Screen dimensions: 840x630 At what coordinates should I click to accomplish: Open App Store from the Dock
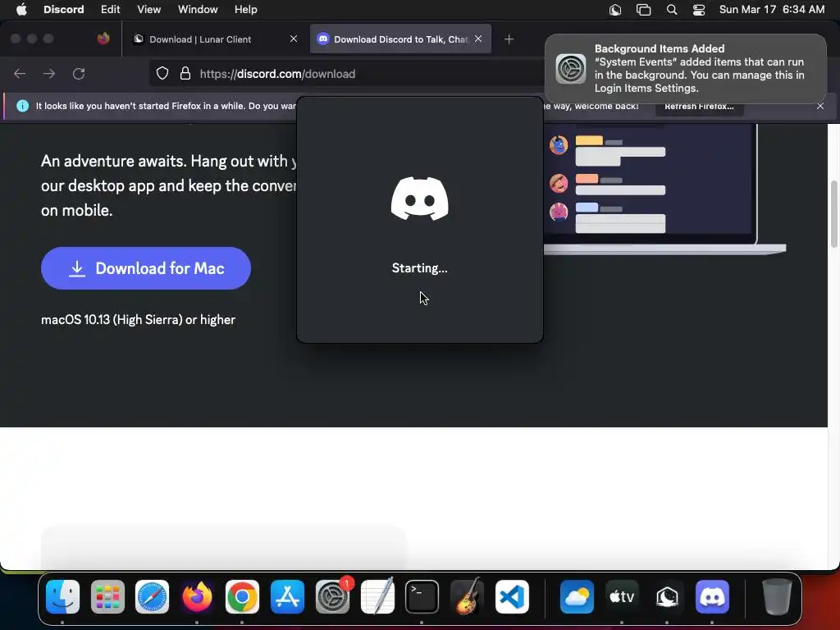(x=287, y=596)
